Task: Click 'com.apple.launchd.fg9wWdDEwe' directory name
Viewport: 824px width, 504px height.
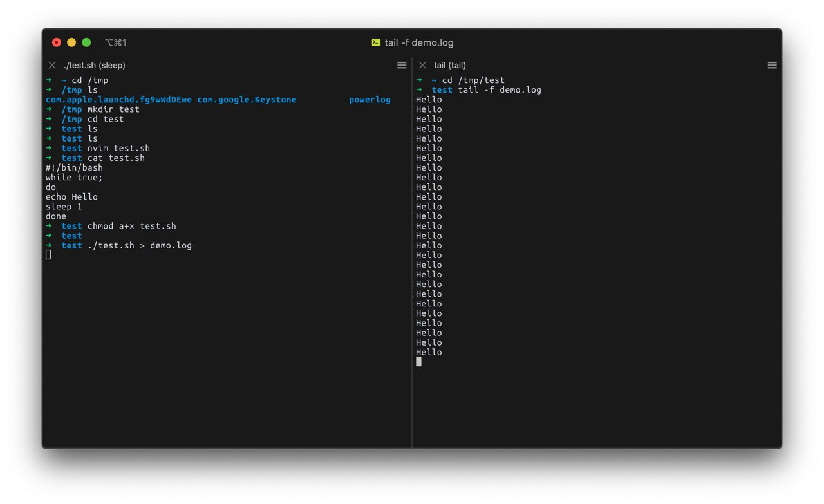Action: 118,100
